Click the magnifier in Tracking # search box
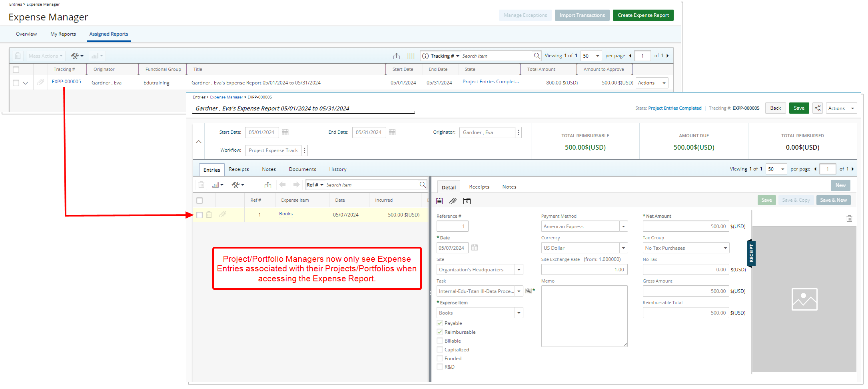The image size is (868, 389). point(537,56)
